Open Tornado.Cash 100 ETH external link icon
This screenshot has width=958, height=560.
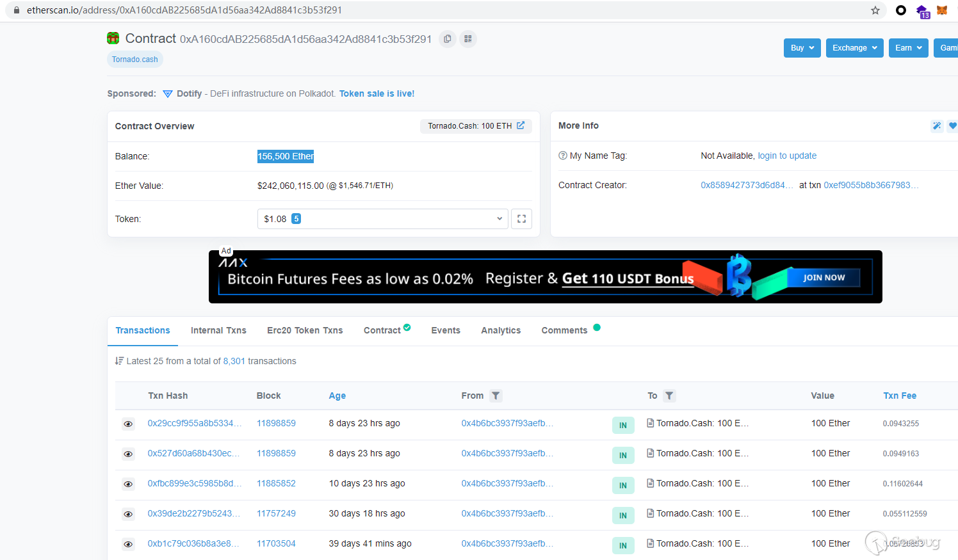[x=521, y=125]
